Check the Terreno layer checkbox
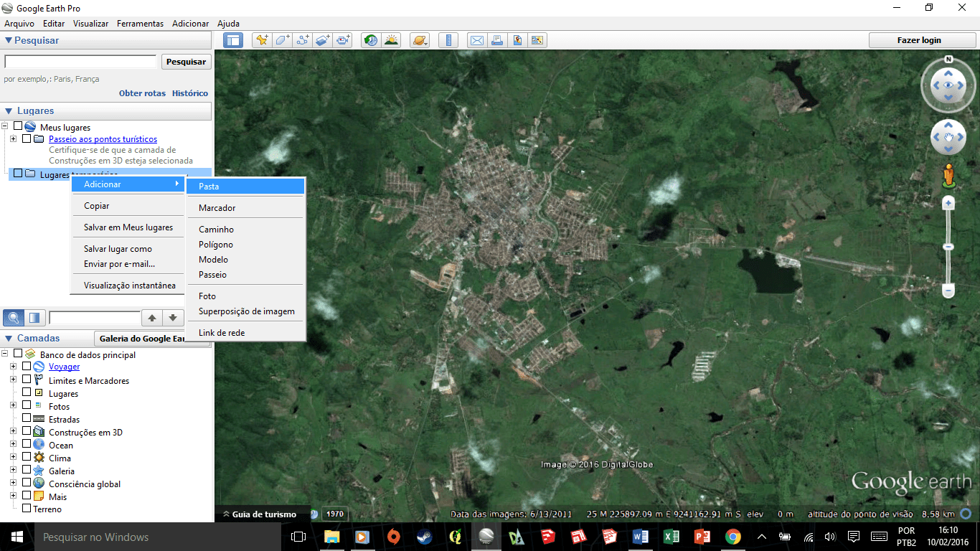This screenshot has height=551, width=980. coord(27,509)
